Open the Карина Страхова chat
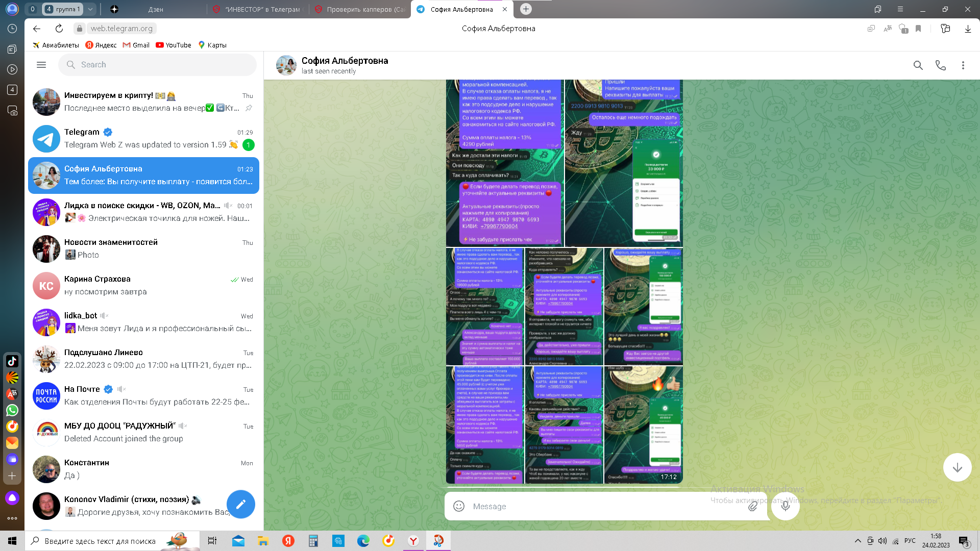Viewport: 980px width, 551px height. [143, 286]
